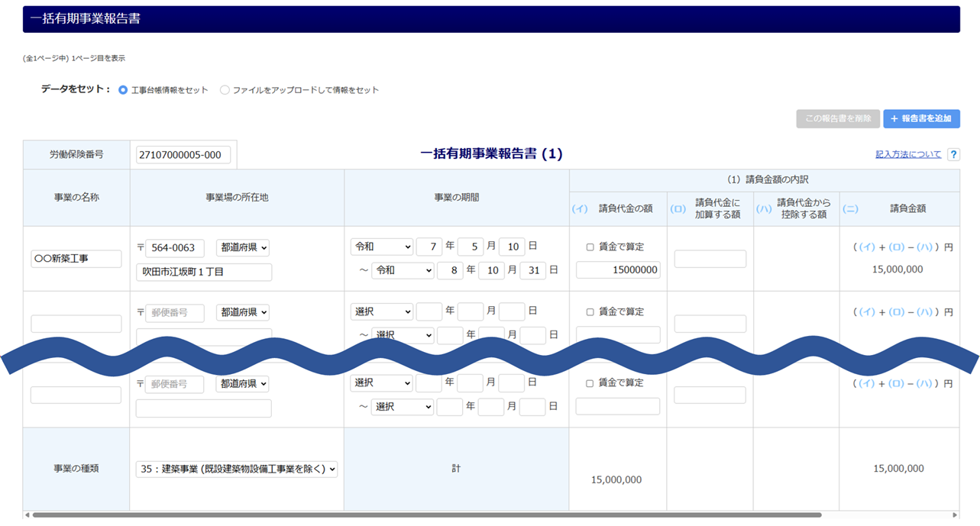Image resolution: width=980 pixels, height=526 pixels.
Task: Check 賃金で算定 in the first row
Action: tap(590, 247)
